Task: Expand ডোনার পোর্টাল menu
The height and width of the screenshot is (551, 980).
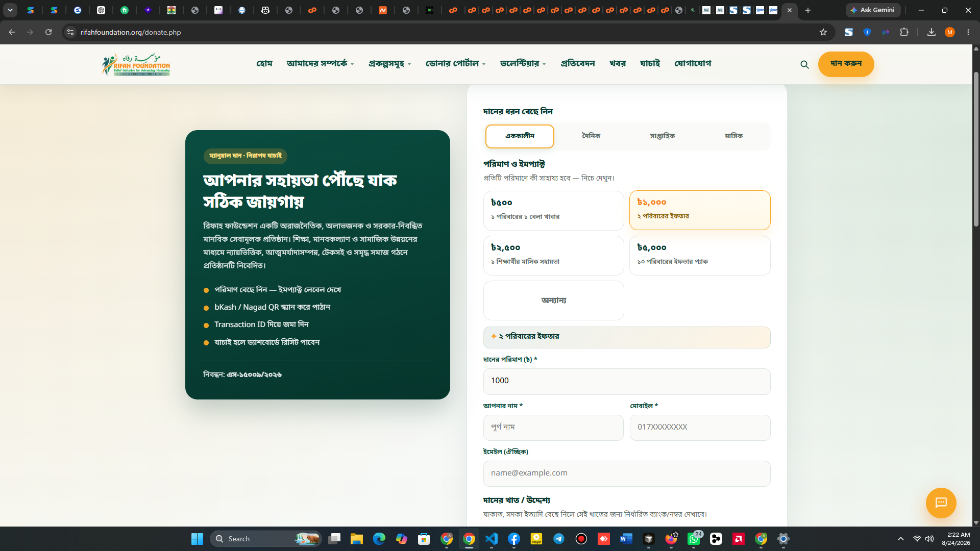Action: click(455, 64)
